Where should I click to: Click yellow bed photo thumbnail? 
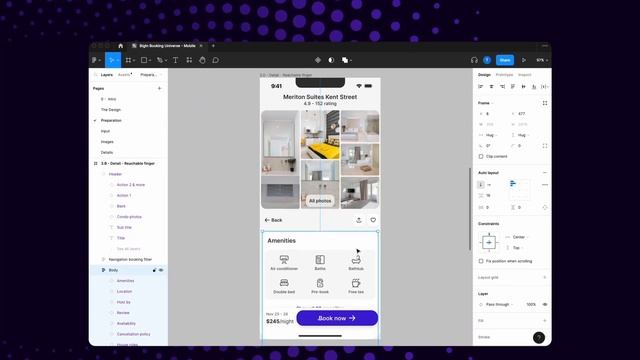[320, 135]
